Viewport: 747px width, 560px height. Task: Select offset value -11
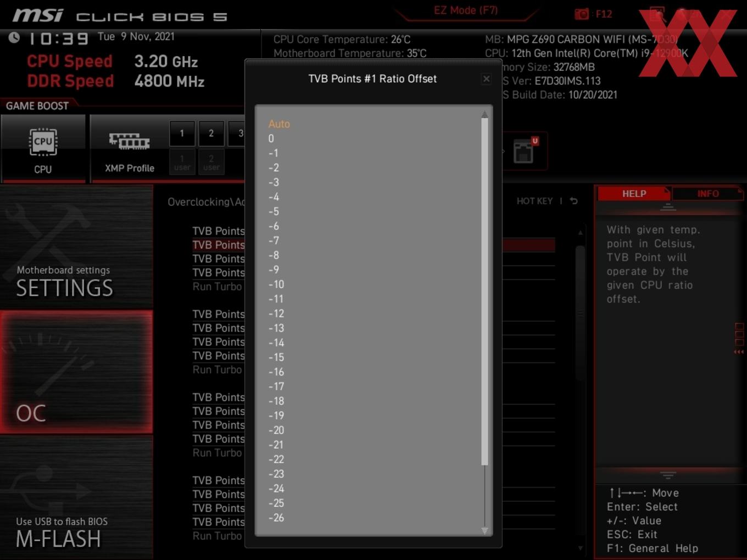click(x=276, y=299)
